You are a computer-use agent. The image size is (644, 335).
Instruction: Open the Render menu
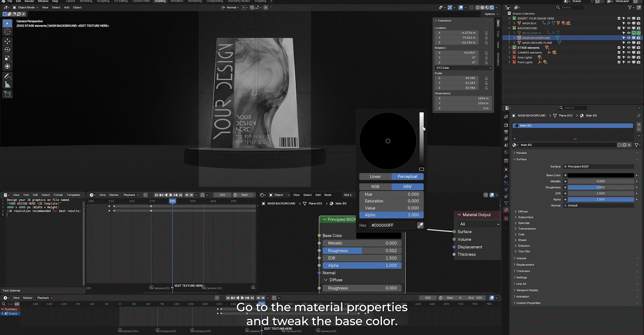coord(29,1)
